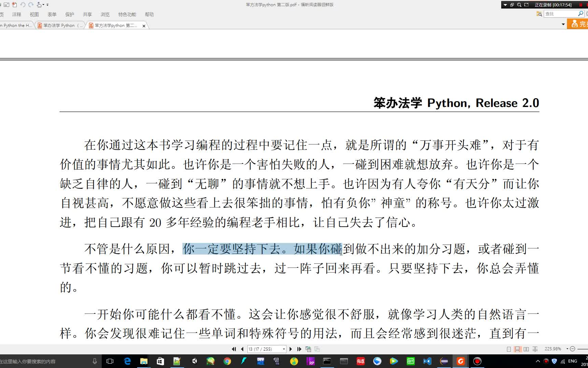Switch to continuous facing view mode
This screenshot has width=588, height=368.
(535, 349)
